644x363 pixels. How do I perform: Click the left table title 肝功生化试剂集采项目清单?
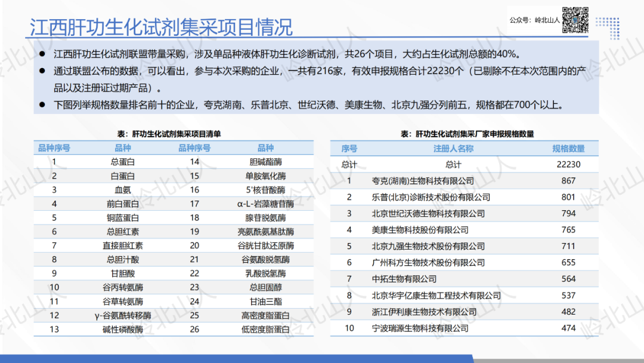pos(165,134)
